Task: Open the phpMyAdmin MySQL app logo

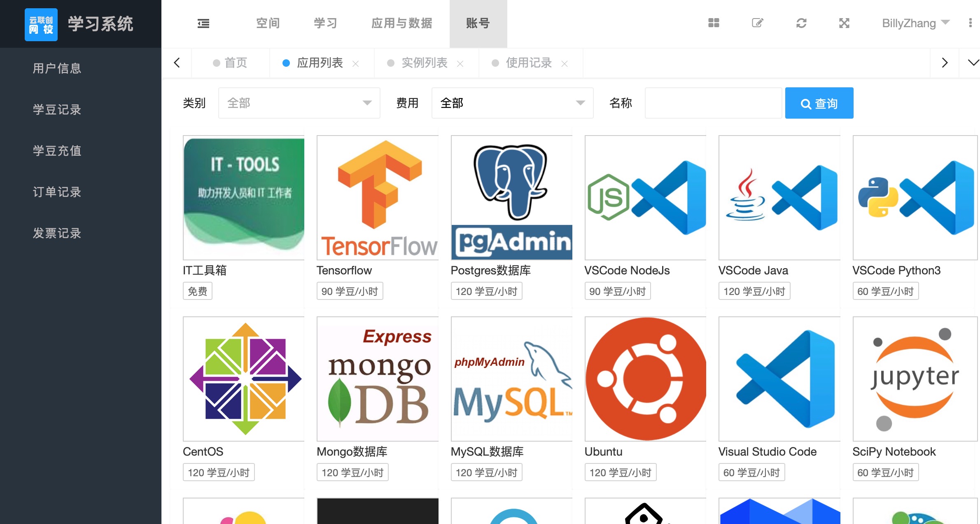Action: coord(512,379)
